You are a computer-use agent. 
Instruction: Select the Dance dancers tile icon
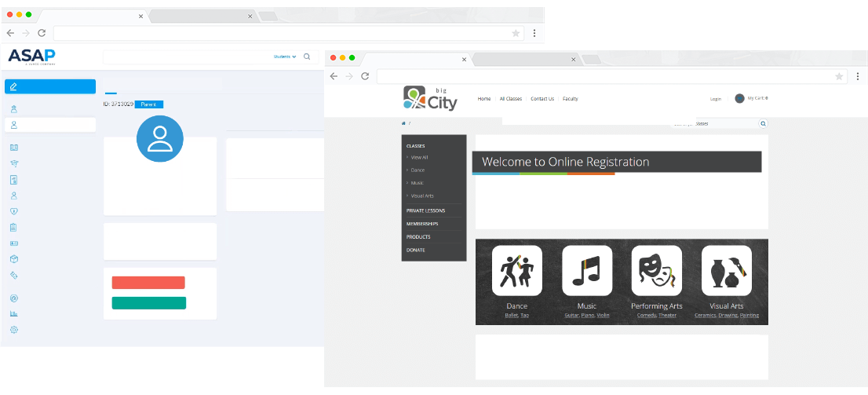tap(517, 270)
